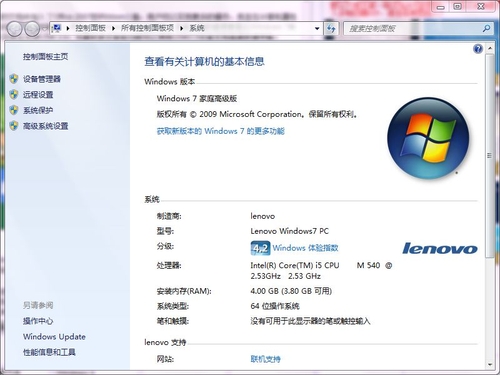
Task: Open help with the blue question mark
Action: click(x=478, y=49)
